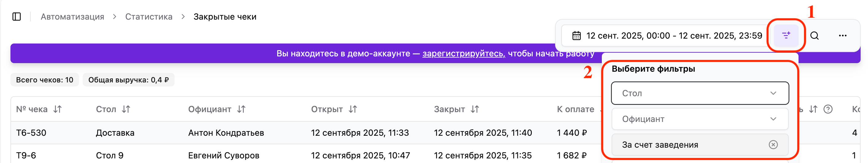Sort by Закрыт column arrows
Image resolution: width=868 pixels, height=163 pixels.
[475, 109]
